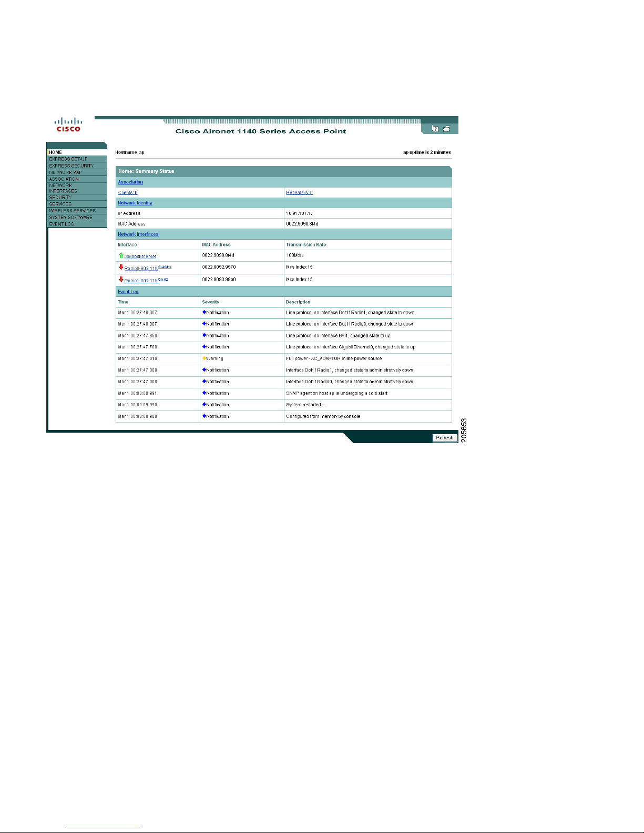Open the help icon in header
Image resolution: width=644 pixels, height=833 pixels.
pos(435,129)
